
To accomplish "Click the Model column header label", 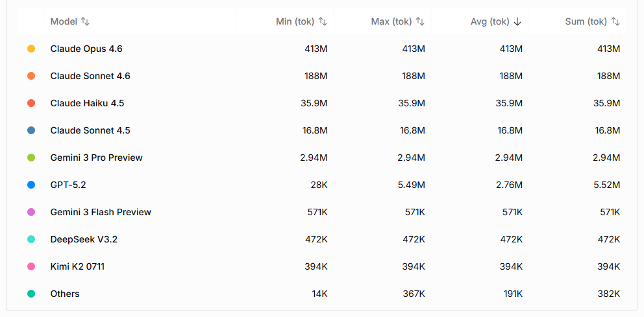I will [x=64, y=22].
